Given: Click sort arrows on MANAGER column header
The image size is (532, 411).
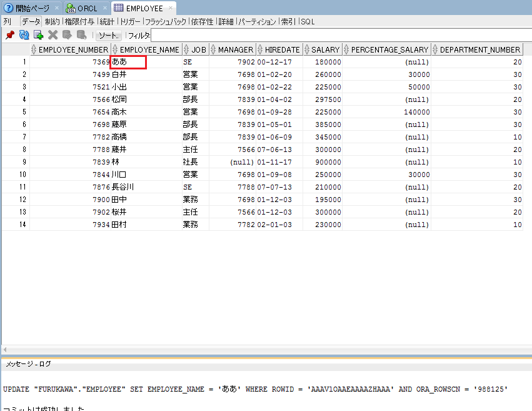Looking at the screenshot, I should pos(213,49).
